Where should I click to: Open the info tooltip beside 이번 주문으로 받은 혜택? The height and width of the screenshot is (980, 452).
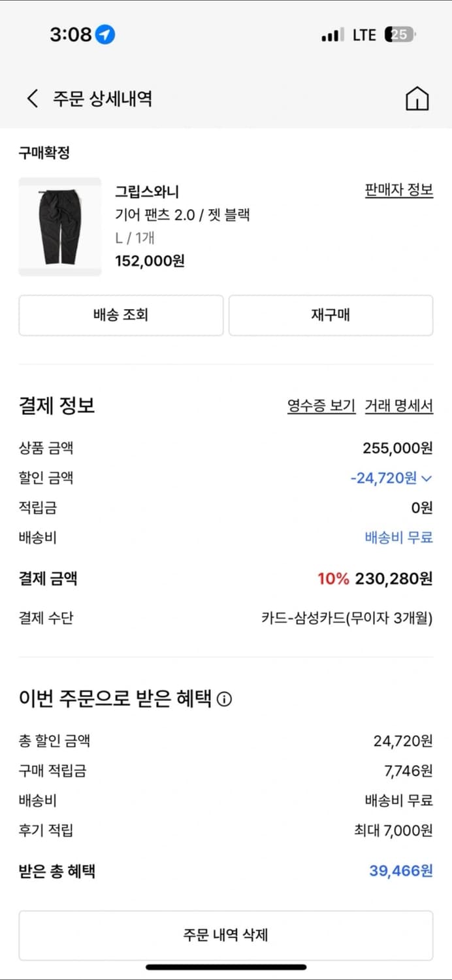[225, 698]
